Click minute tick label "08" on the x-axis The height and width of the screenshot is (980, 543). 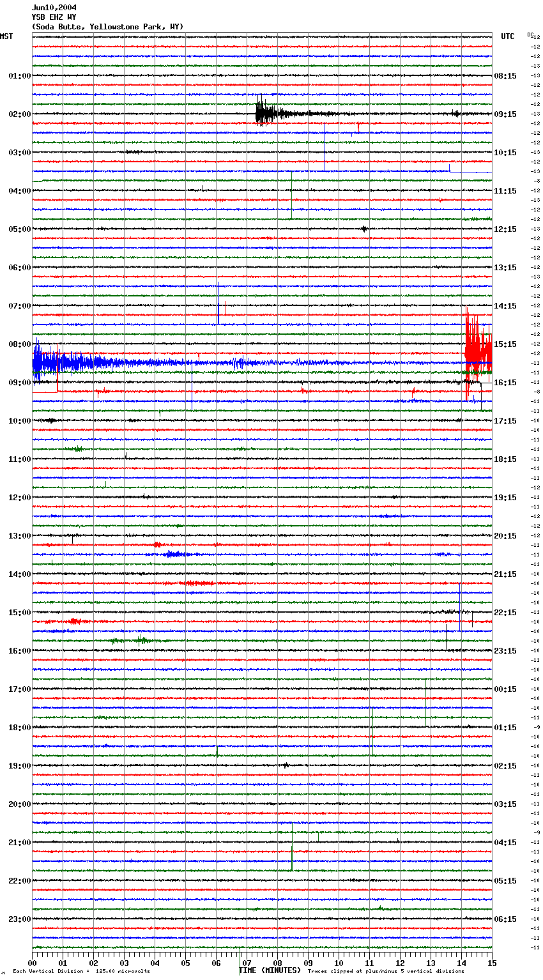278,963
